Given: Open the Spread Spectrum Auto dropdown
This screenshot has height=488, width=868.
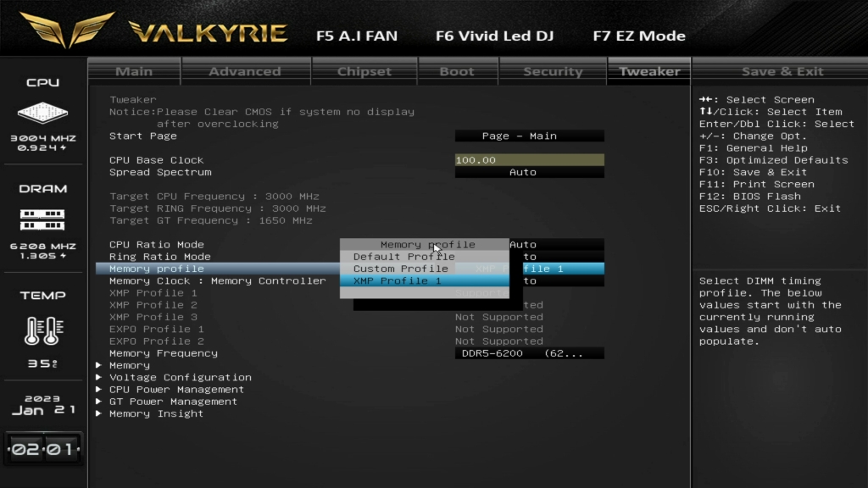Looking at the screenshot, I should [529, 172].
